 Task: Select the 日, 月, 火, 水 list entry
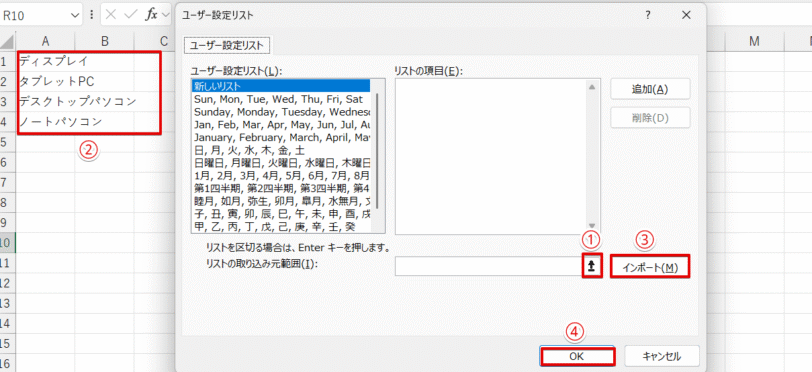click(281, 150)
